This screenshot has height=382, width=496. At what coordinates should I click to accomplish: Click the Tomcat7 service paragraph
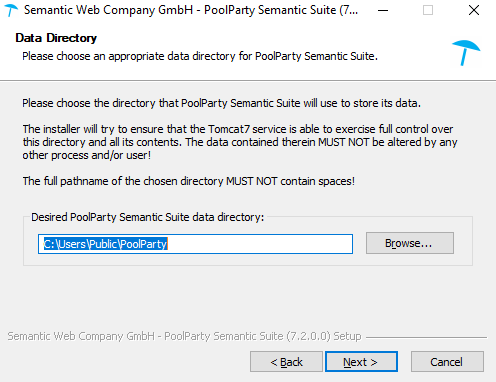pos(240,142)
